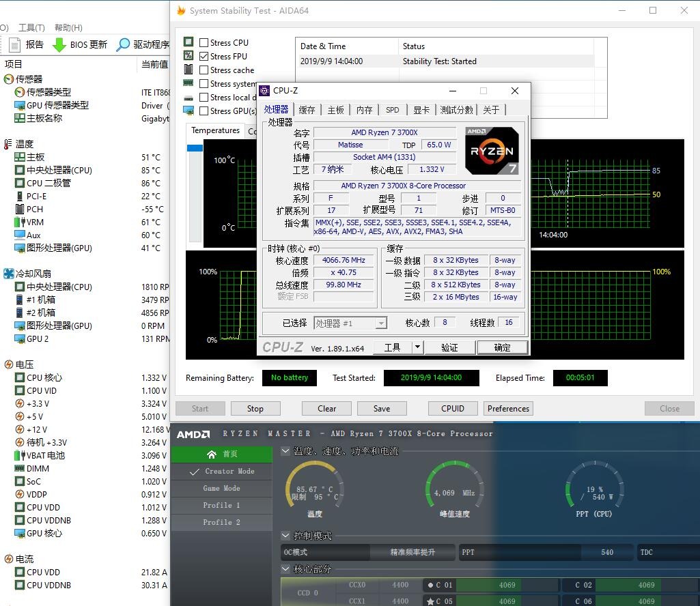The image size is (700, 606).
Task: Click the 传感器 sensor icon in the list
Action: point(8,79)
